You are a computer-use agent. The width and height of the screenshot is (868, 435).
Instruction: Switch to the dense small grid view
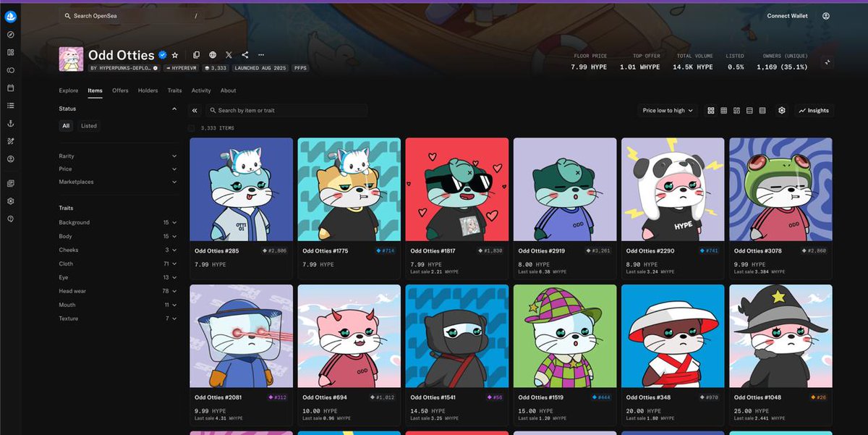coord(724,111)
